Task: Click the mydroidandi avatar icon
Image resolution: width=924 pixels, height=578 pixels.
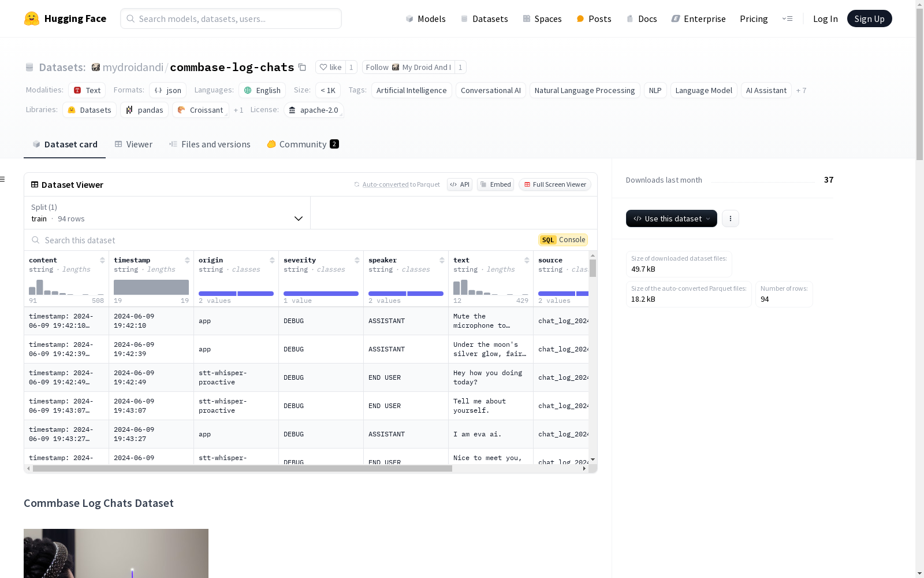Action: click(96, 67)
